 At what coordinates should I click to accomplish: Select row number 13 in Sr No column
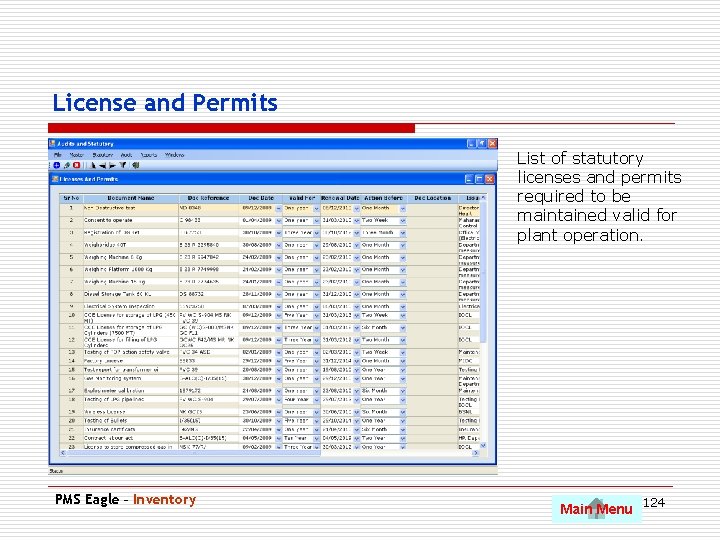71,353
